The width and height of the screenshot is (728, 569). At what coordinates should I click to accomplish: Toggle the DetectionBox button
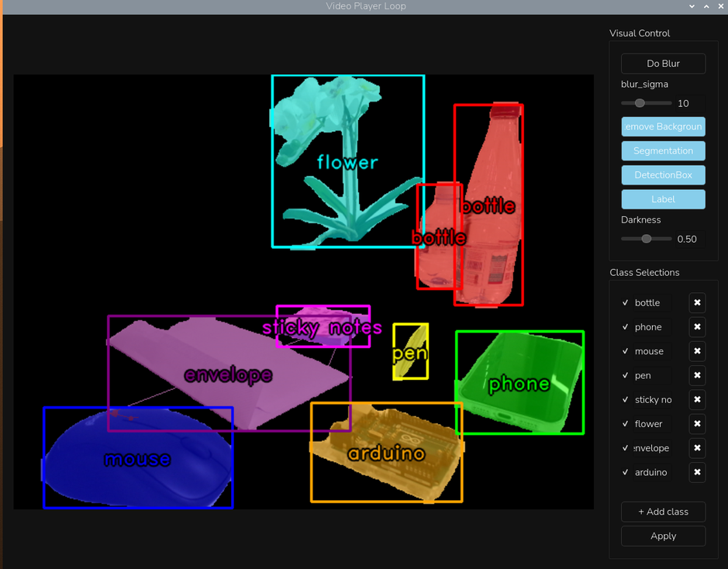pos(663,175)
